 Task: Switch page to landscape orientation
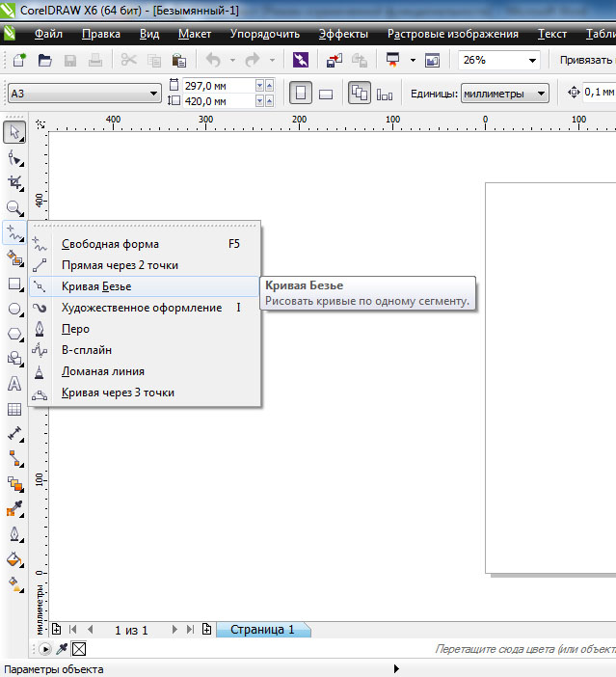point(326,94)
